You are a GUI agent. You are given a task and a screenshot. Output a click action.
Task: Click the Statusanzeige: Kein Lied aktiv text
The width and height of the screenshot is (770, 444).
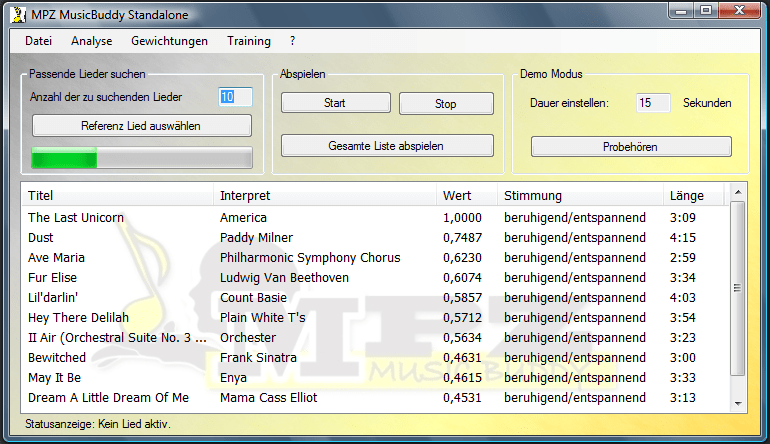click(98, 424)
